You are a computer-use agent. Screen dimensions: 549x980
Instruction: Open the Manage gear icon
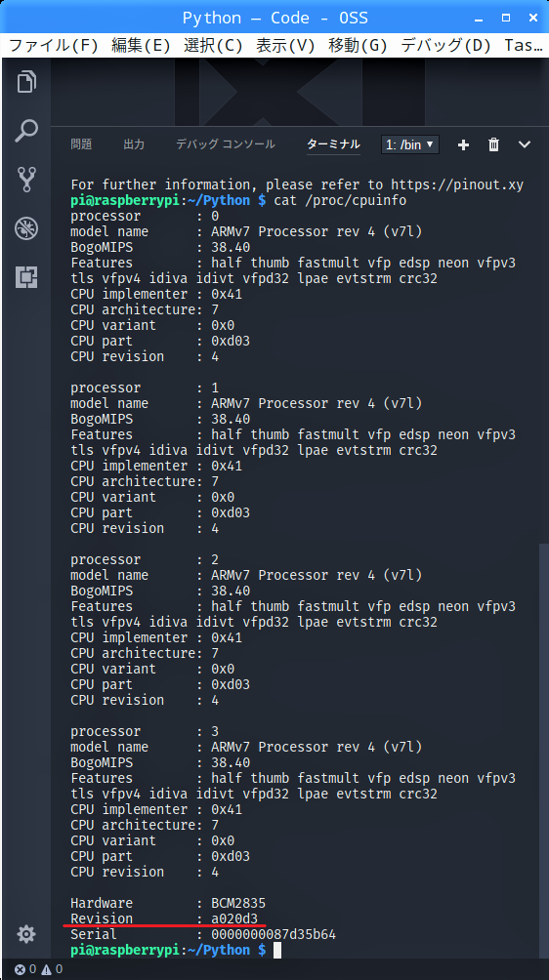pos(26,934)
